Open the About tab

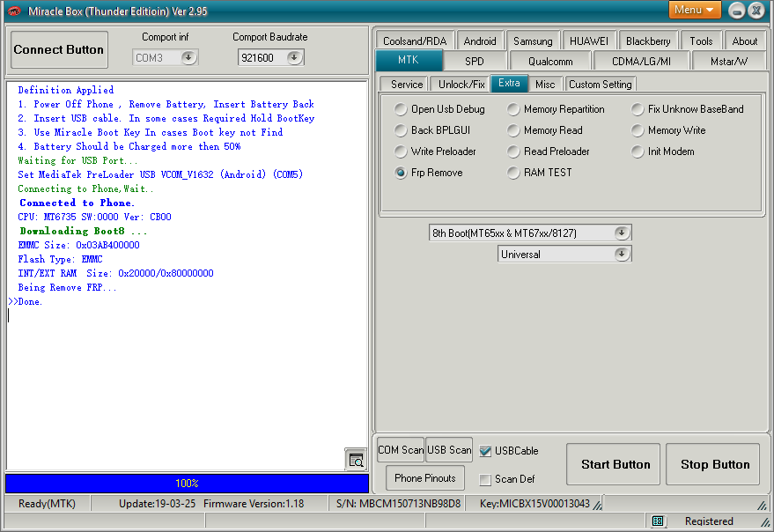pos(744,41)
